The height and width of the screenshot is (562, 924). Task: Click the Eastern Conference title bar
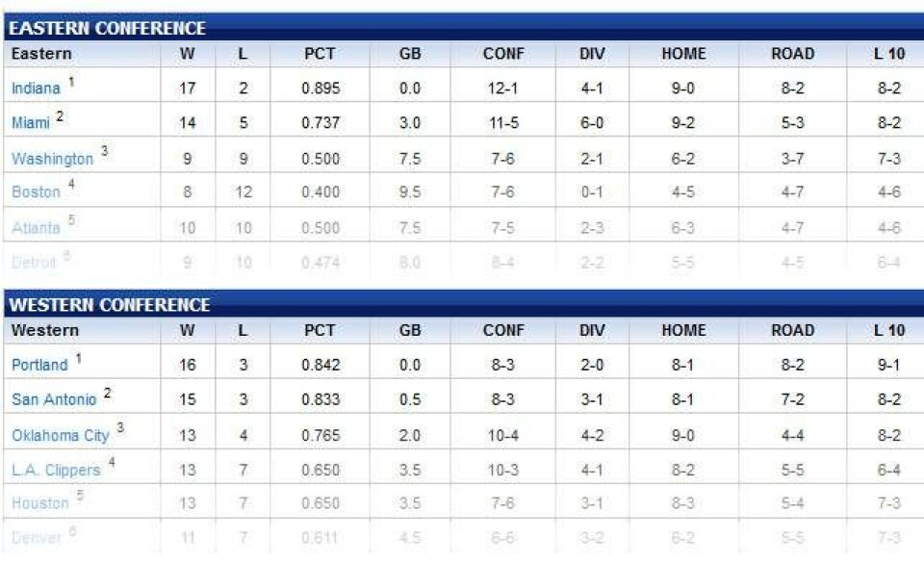coord(462,29)
